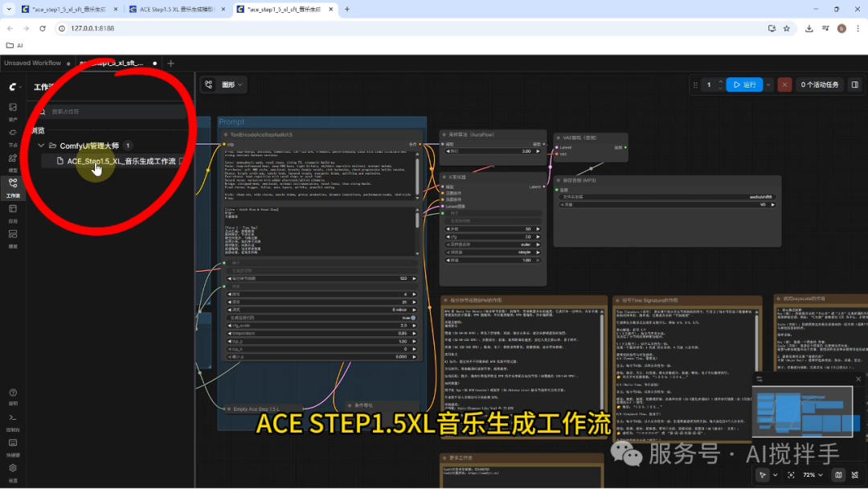Open minimap settings icon
Screen dimensions: 868x489
click(759, 379)
